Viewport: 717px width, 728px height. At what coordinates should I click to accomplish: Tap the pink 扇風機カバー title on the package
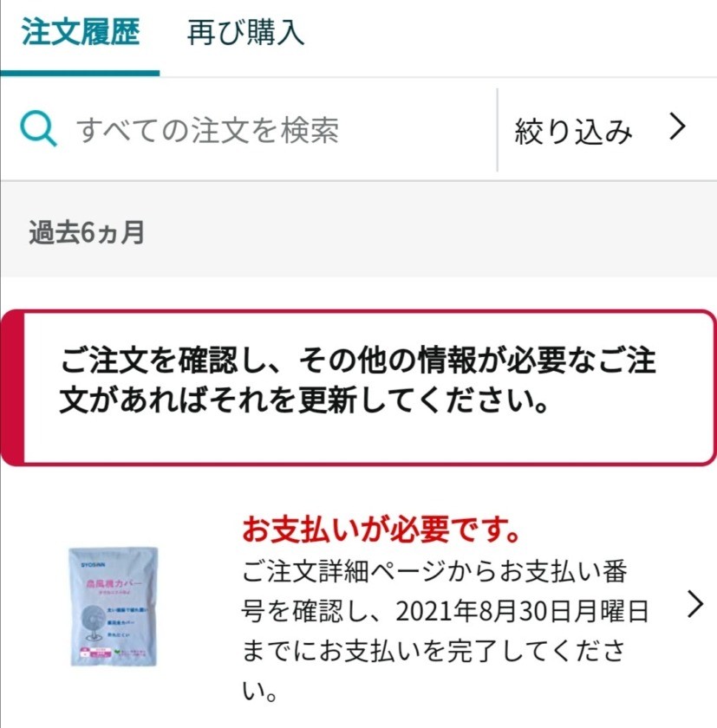click(114, 583)
